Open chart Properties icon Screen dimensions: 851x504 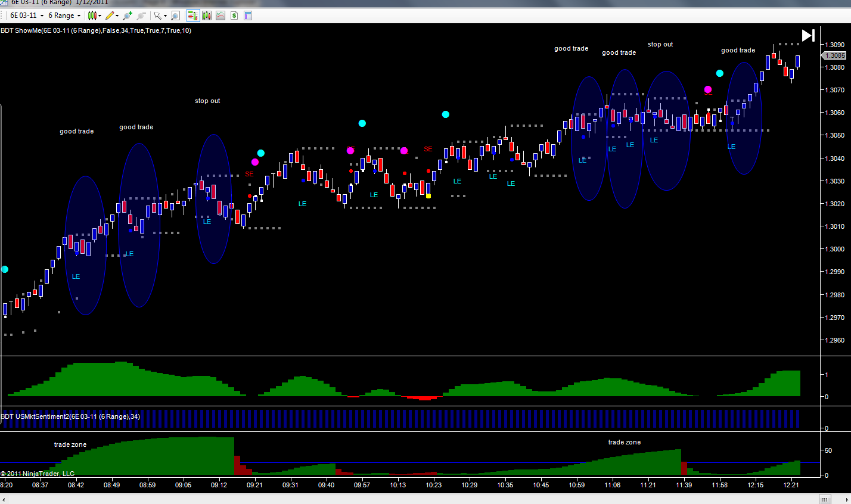pyautogui.click(x=248, y=15)
